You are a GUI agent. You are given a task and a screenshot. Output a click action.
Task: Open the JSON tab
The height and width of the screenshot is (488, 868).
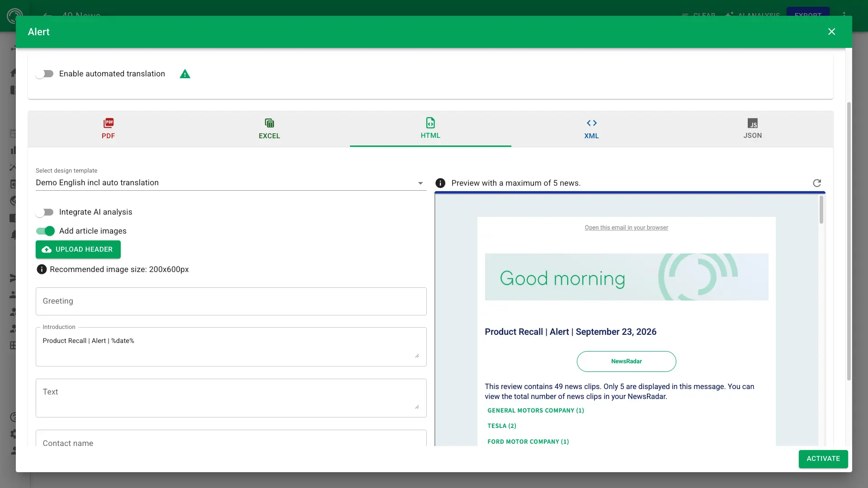point(753,129)
